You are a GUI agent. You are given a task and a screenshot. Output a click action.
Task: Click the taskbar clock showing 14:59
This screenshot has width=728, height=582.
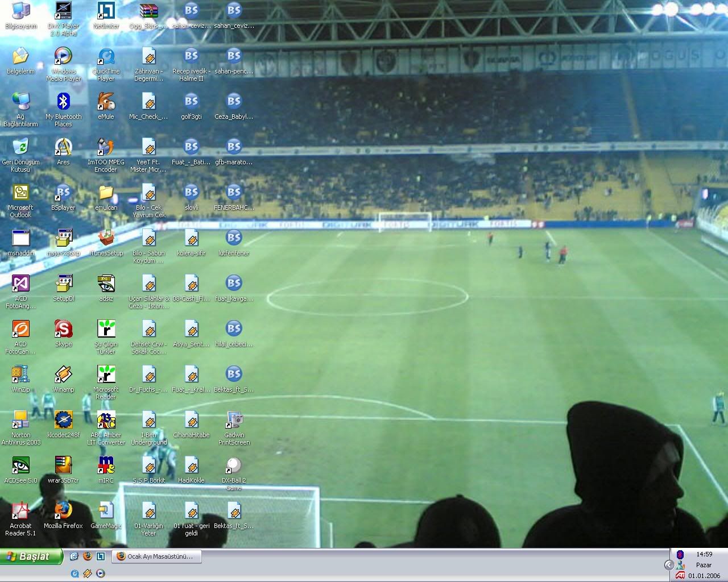pyautogui.click(x=704, y=554)
